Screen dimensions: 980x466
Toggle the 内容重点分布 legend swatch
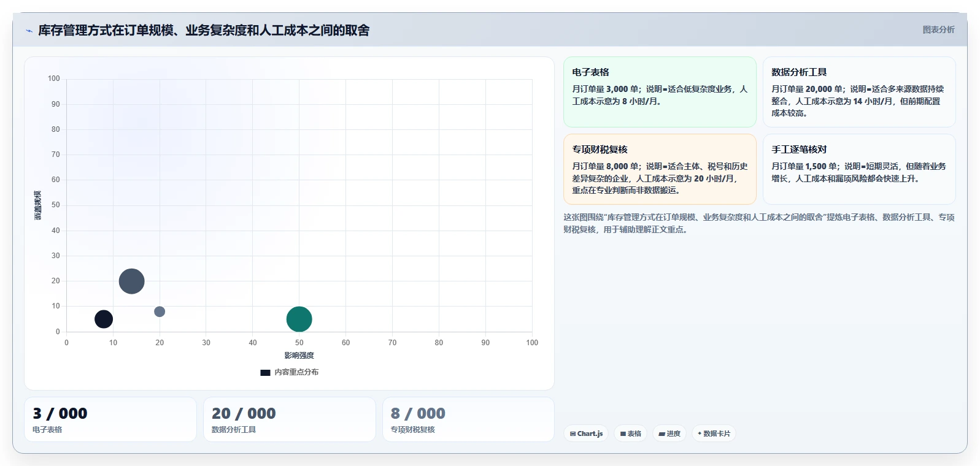coord(265,372)
